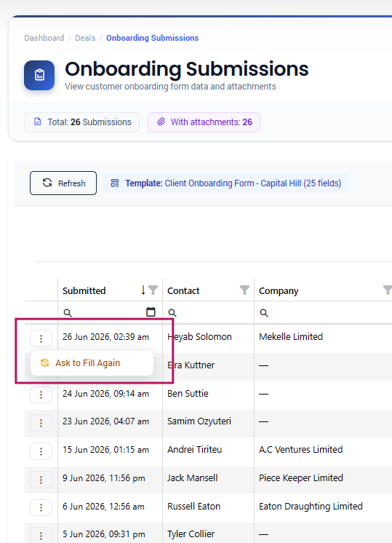Click the Russell Eaton contact cell

tap(208, 507)
